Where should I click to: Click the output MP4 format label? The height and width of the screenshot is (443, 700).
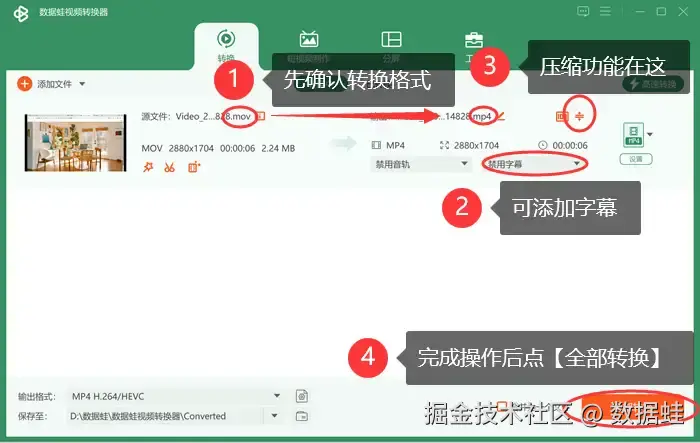395,145
